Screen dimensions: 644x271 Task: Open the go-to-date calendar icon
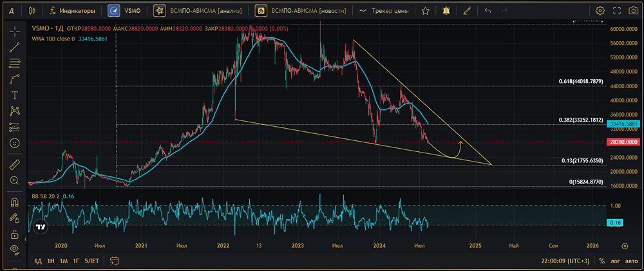114,260
